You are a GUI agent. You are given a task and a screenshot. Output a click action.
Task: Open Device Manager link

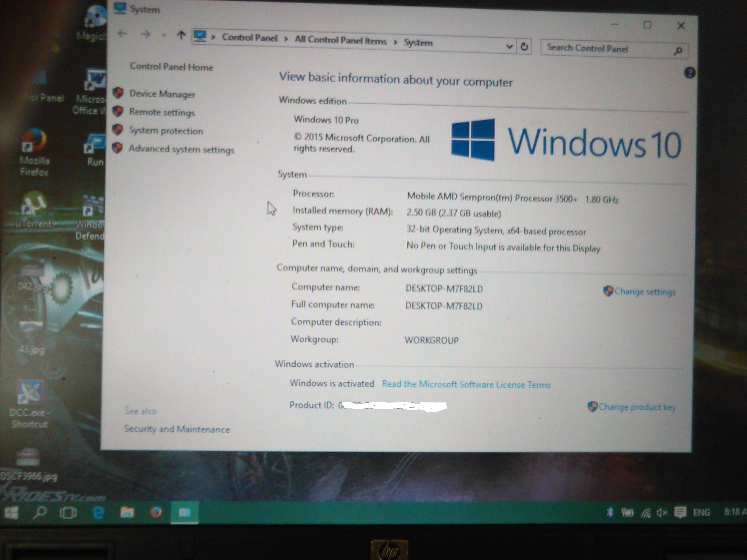pyautogui.click(x=162, y=94)
